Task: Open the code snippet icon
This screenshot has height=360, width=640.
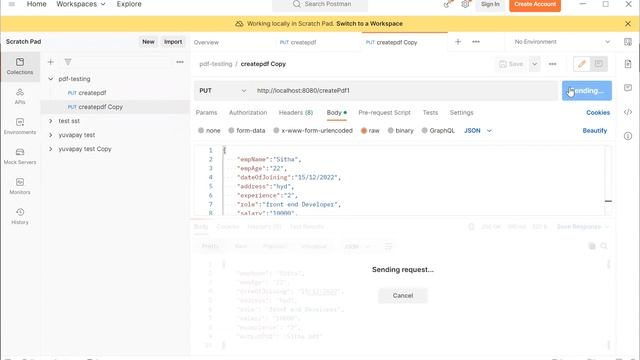Action: (x=628, y=112)
